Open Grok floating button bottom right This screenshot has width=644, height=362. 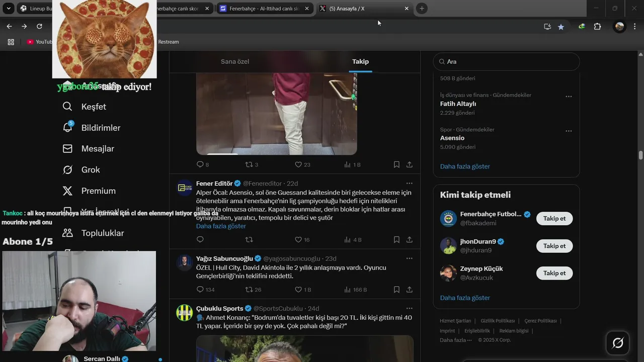pyautogui.click(x=618, y=343)
